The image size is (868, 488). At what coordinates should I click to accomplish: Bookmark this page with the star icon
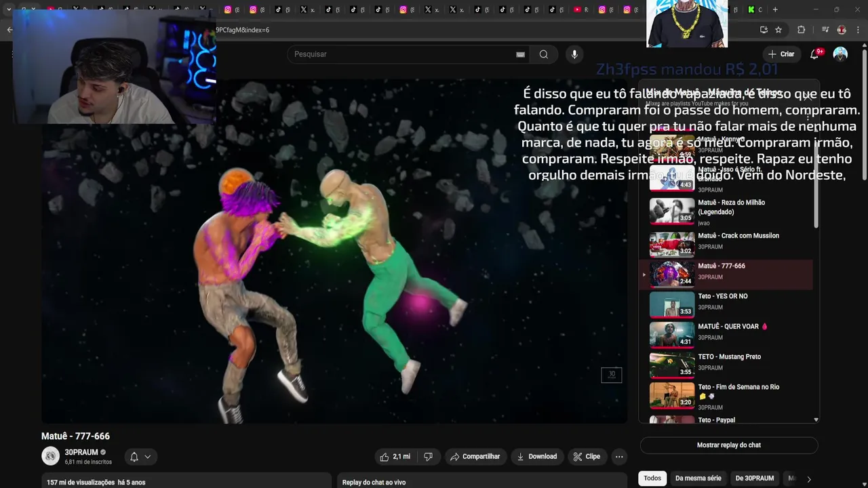tap(778, 30)
